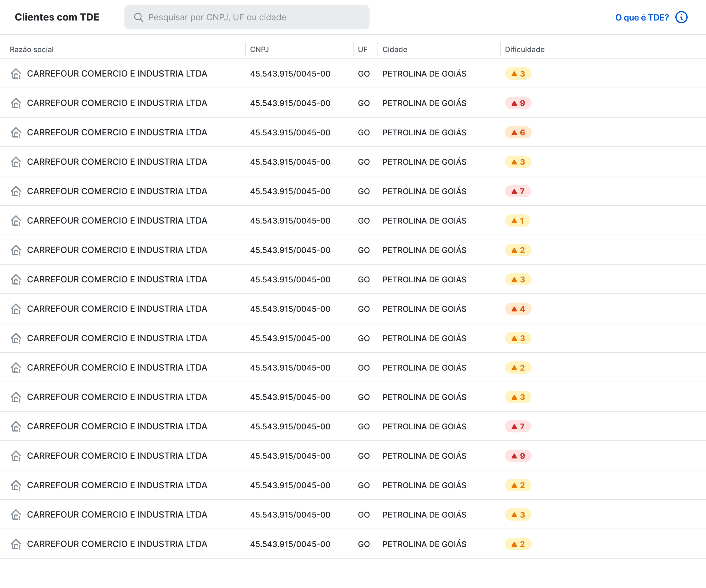Click the warning badge showing 6
Screen dimensions: 706x588
click(518, 132)
